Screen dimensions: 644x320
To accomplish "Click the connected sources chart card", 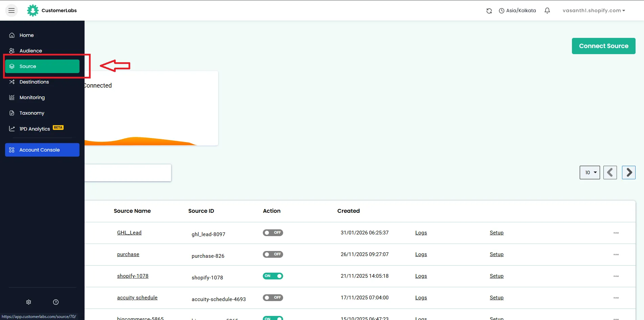I will 151,108.
